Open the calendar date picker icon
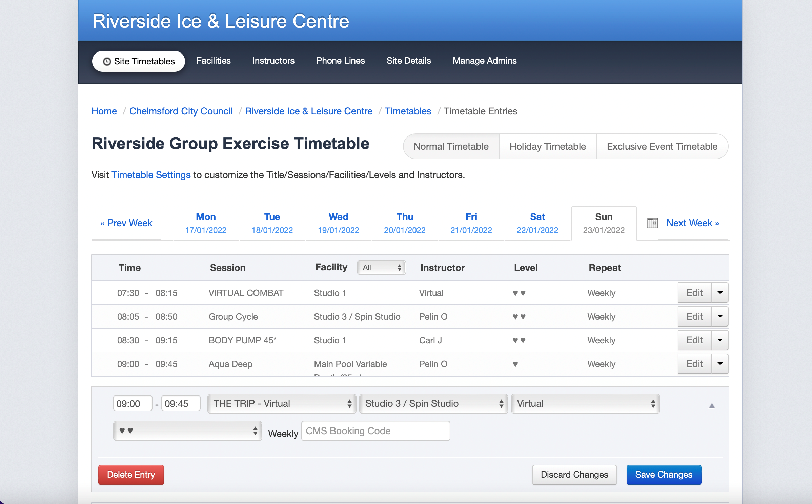812x504 pixels. [652, 223]
